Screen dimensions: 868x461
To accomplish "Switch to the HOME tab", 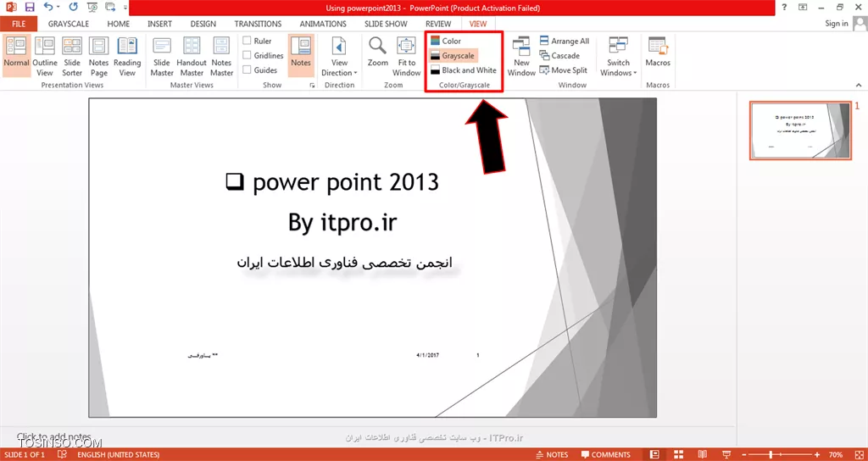I will coord(119,24).
